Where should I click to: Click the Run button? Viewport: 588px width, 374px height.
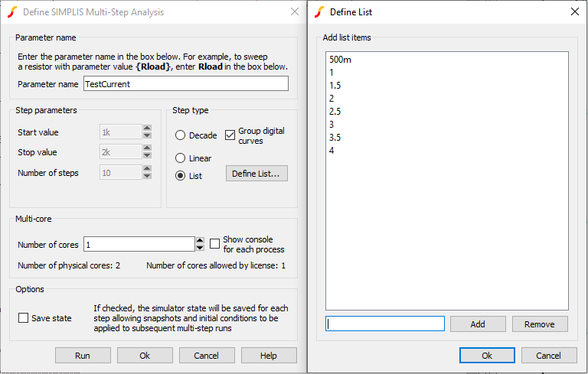[83, 356]
